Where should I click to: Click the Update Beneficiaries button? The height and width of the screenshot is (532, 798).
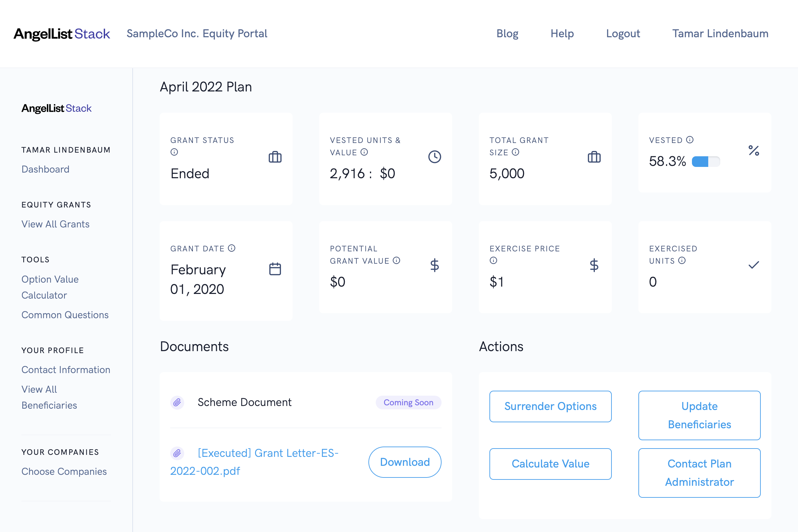click(x=699, y=415)
